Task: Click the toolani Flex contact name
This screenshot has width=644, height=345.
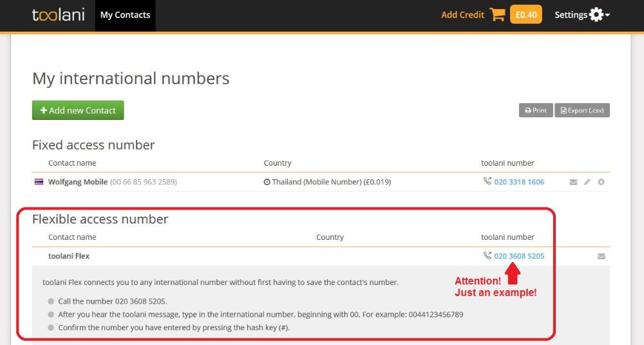Action: pos(69,256)
